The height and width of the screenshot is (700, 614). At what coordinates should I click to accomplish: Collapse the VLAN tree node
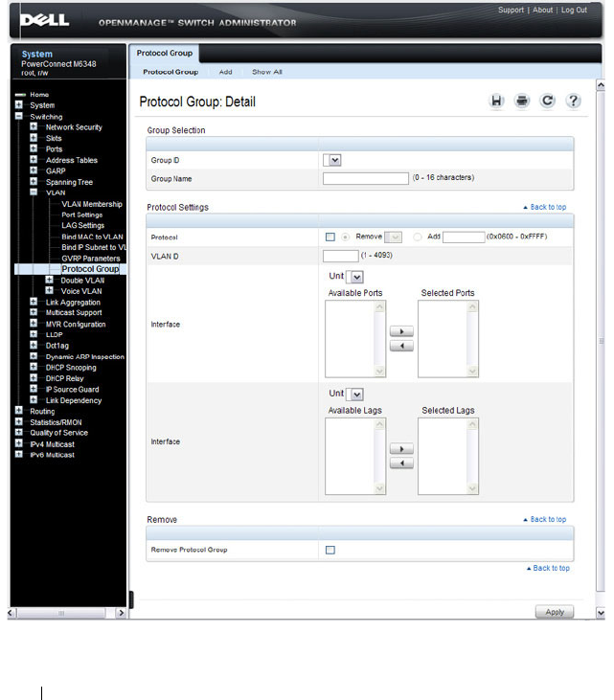[x=34, y=192]
